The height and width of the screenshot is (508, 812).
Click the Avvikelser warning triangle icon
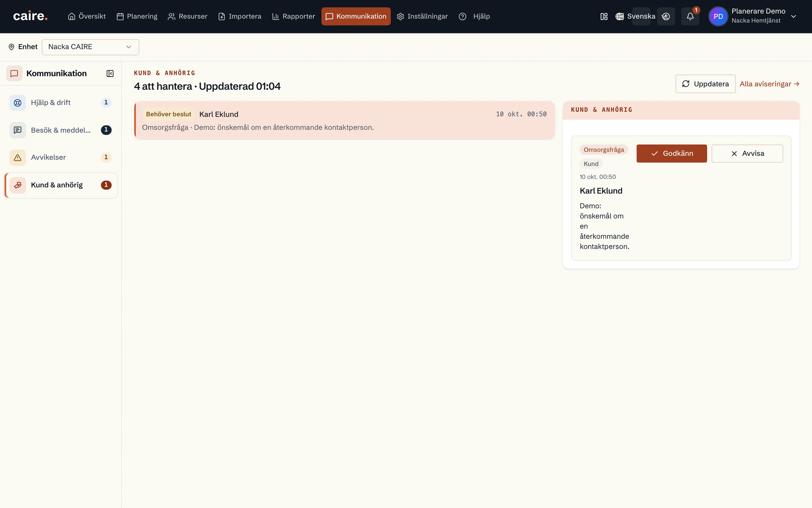point(18,157)
